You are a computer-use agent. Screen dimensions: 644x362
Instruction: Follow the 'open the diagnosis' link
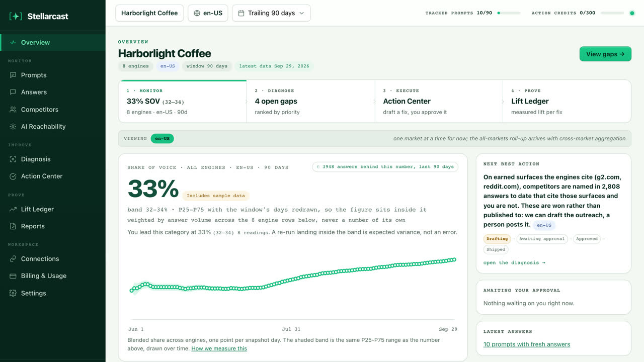pyautogui.click(x=514, y=262)
